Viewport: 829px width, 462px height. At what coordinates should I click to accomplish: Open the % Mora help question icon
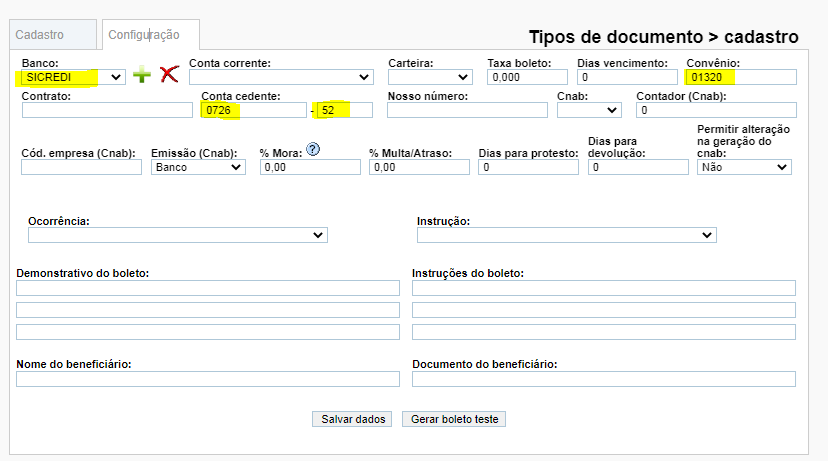pyautogui.click(x=313, y=150)
